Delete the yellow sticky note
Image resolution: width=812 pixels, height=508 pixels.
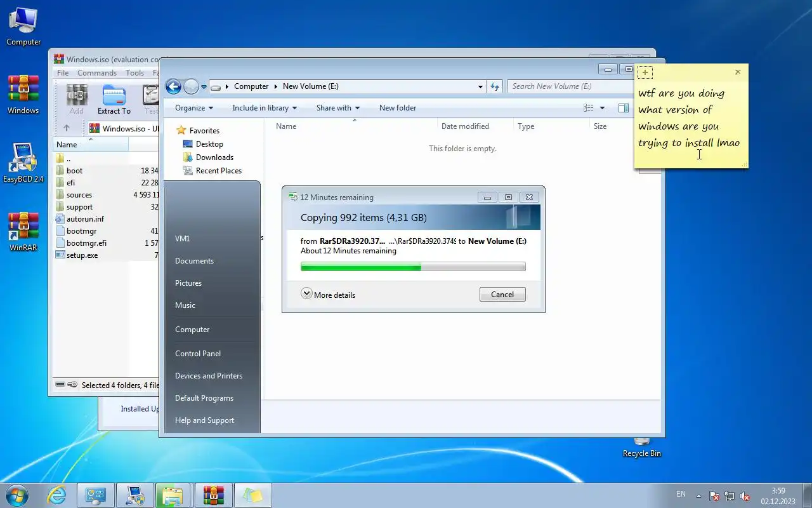[x=738, y=72]
